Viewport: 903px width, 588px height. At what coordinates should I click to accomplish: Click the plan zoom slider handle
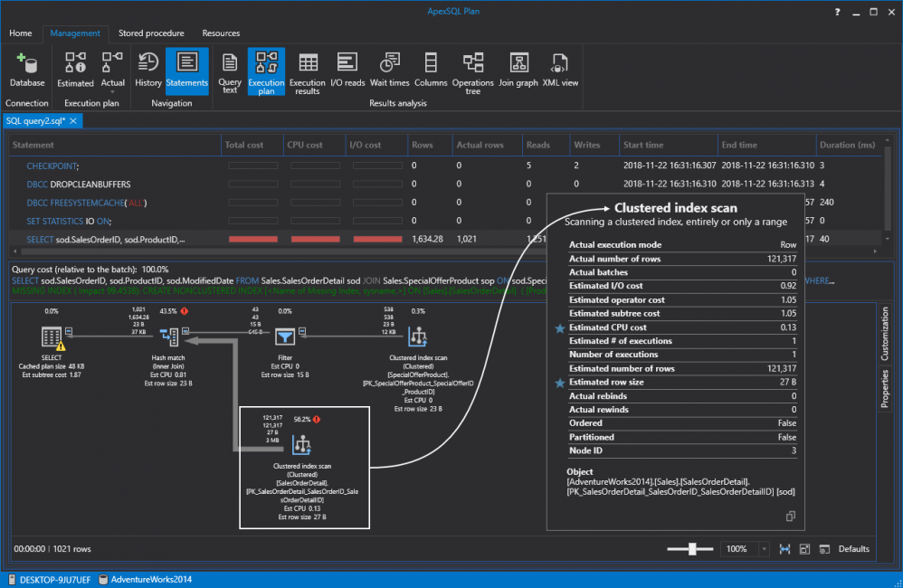point(692,549)
